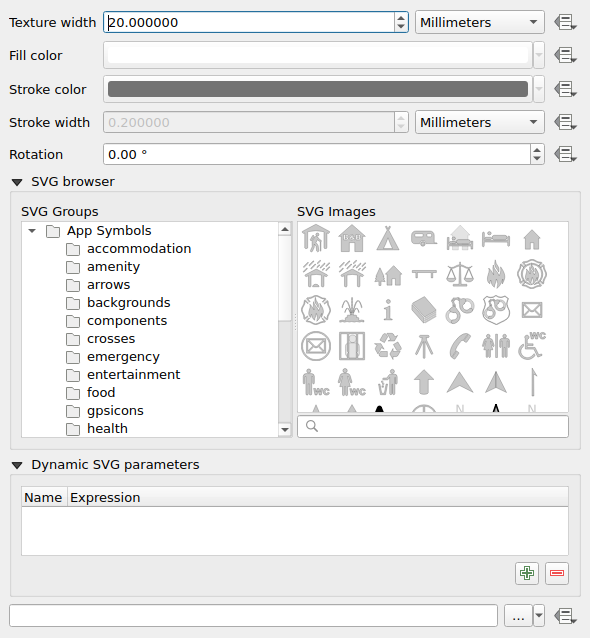Increase Texture width with the up arrow

[x=401, y=17]
